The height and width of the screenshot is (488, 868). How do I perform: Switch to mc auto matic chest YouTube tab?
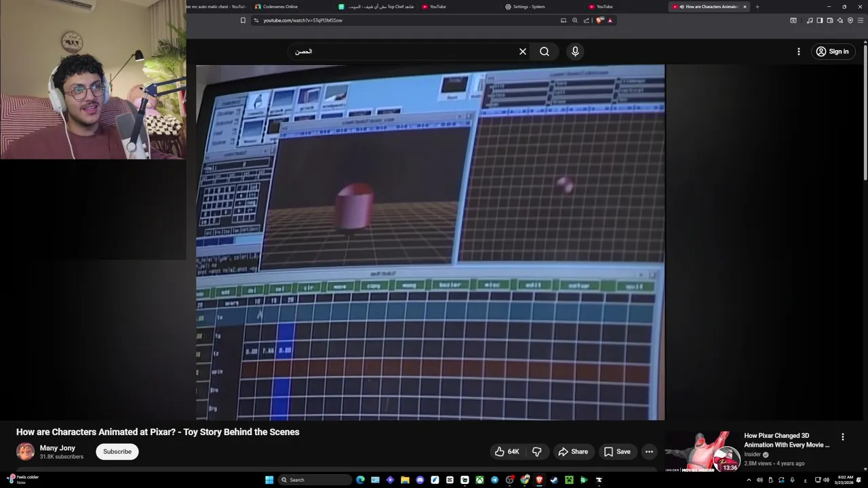coord(217,7)
